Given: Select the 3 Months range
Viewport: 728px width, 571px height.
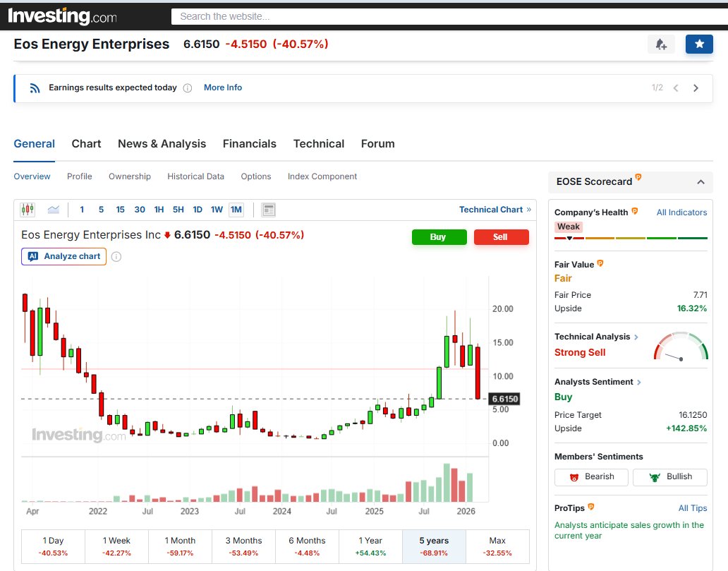Looking at the screenshot, I should click(244, 546).
